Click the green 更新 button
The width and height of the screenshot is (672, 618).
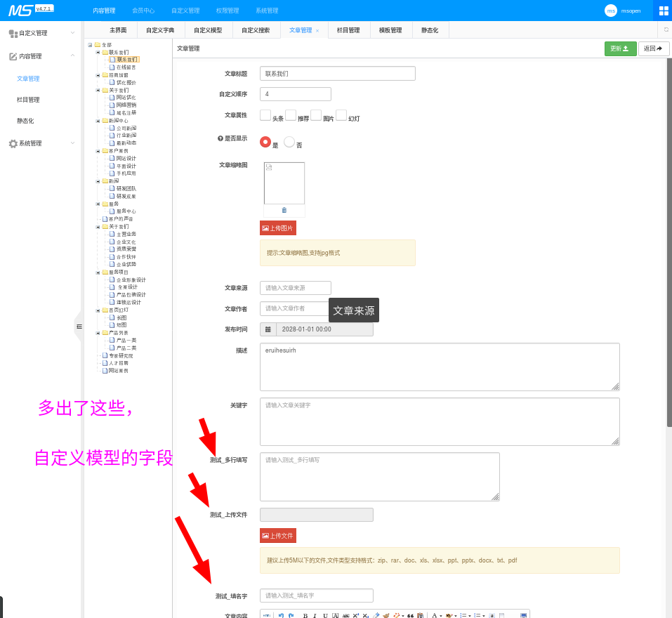[620, 48]
